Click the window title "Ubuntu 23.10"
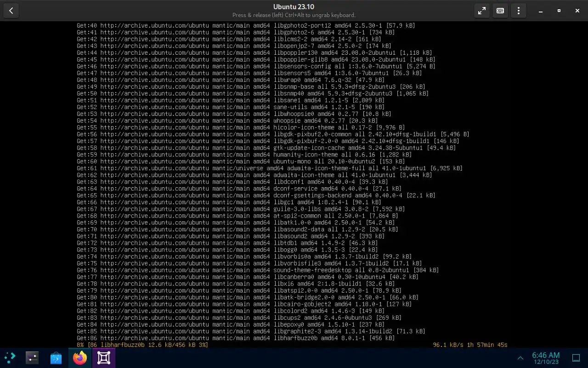The height and width of the screenshot is (368, 588). 294,7
